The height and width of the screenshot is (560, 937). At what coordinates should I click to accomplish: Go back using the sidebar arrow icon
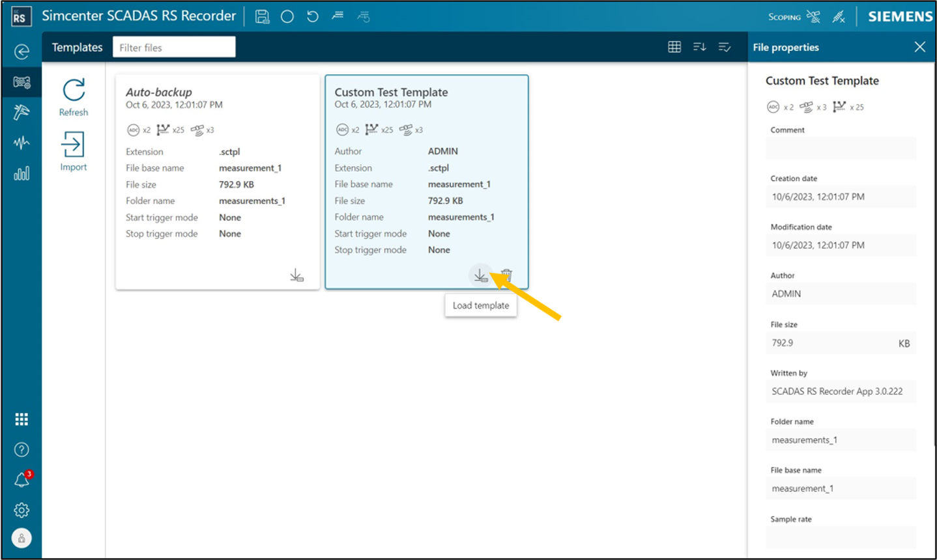coord(22,51)
